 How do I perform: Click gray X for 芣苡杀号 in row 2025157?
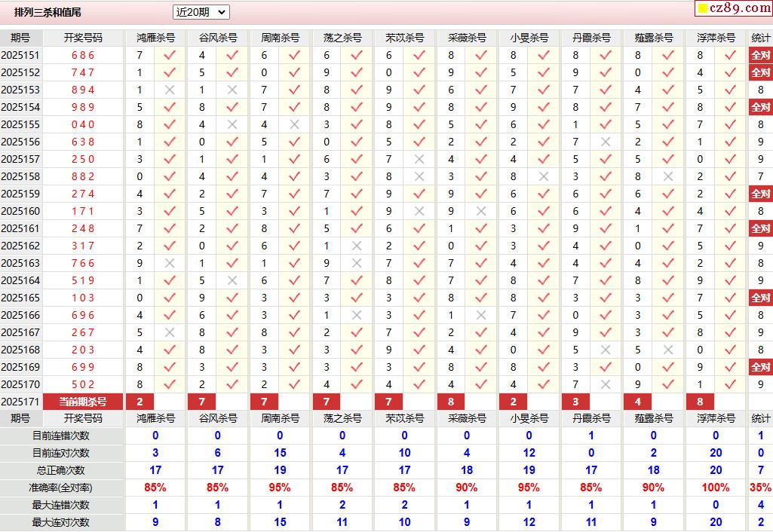click(x=419, y=159)
